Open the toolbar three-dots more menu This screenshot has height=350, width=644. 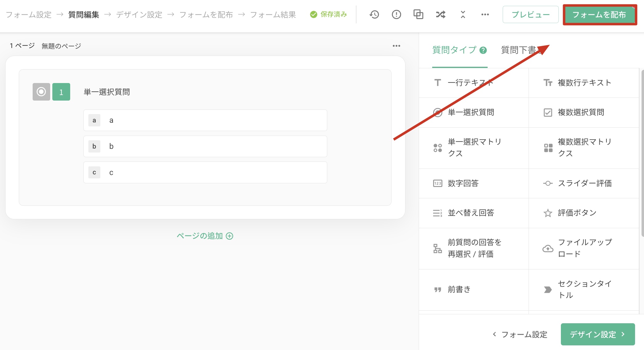(x=485, y=14)
